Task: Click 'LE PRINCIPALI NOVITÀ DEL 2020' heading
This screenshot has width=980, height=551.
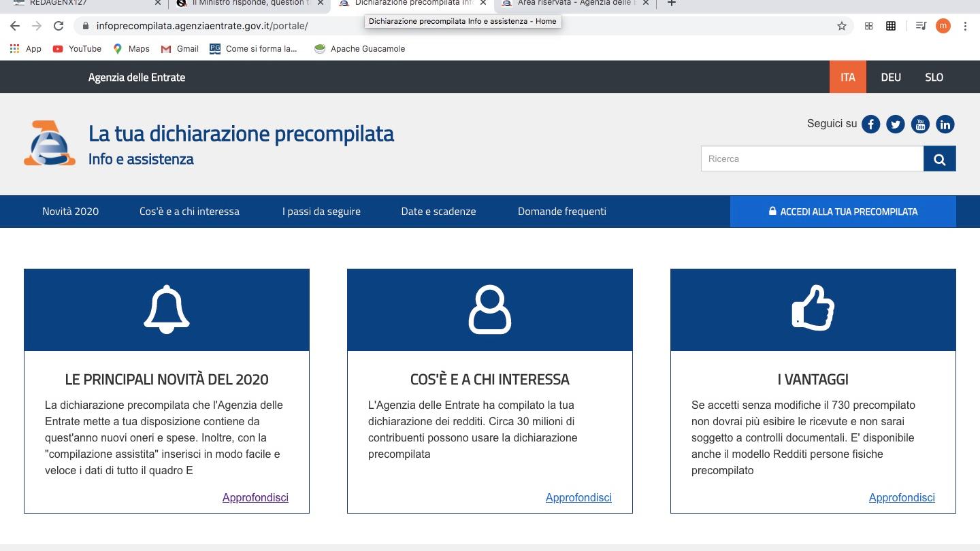Action: (167, 380)
